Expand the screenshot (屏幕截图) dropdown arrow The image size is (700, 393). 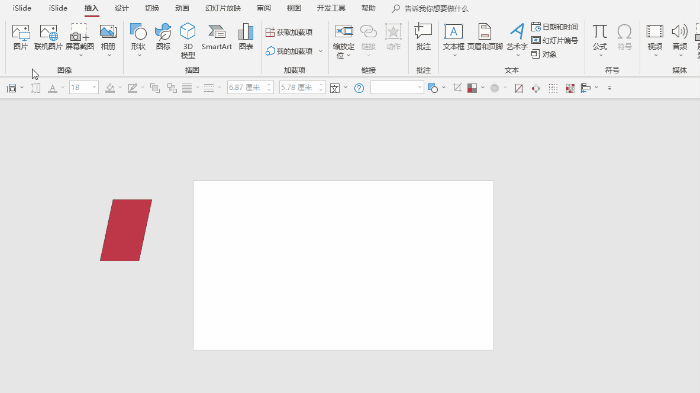point(81,55)
